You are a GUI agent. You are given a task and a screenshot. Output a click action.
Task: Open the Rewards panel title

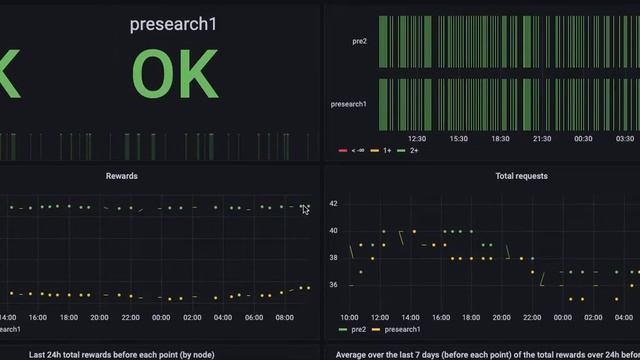pyautogui.click(x=122, y=176)
